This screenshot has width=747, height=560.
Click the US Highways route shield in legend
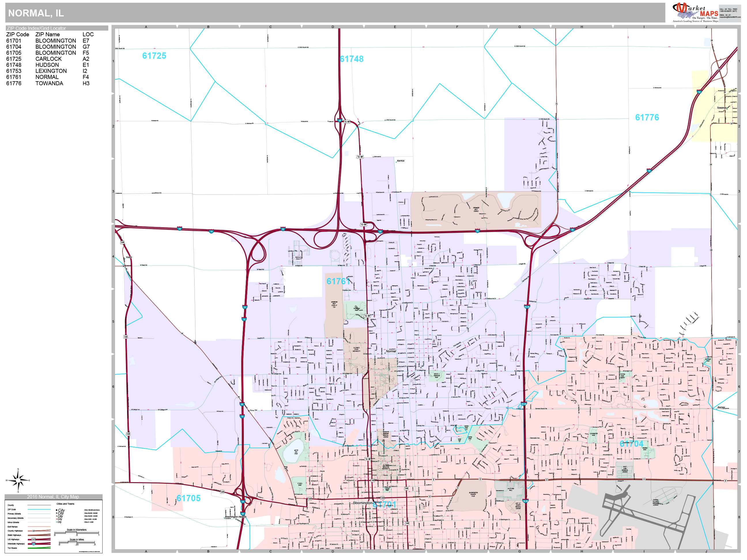[34, 540]
